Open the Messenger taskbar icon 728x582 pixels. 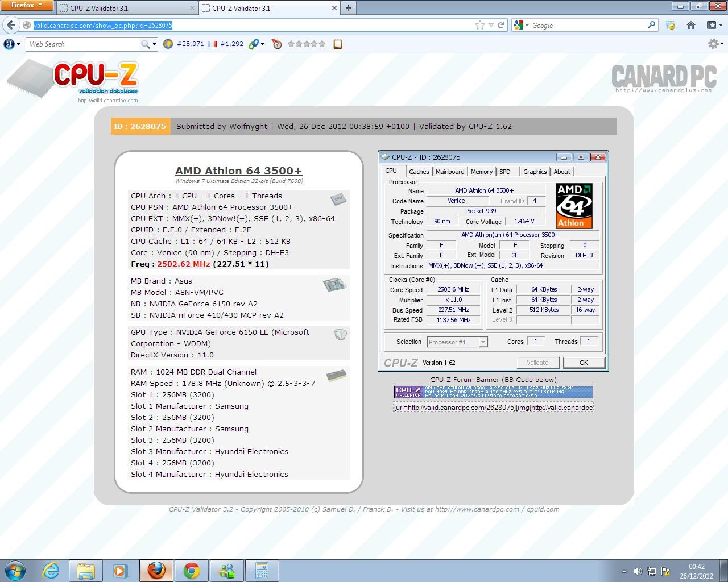[x=227, y=570]
